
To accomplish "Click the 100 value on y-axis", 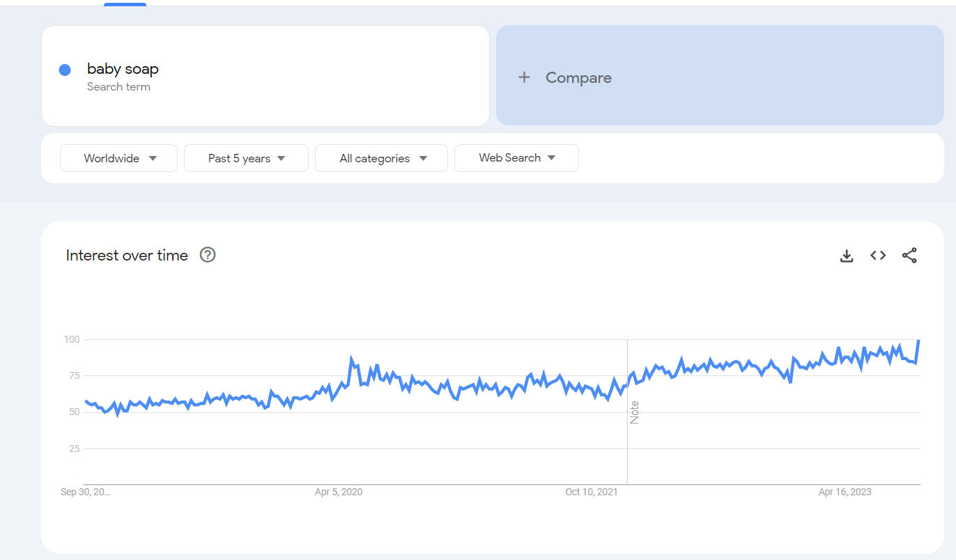I will [x=72, y=339].
